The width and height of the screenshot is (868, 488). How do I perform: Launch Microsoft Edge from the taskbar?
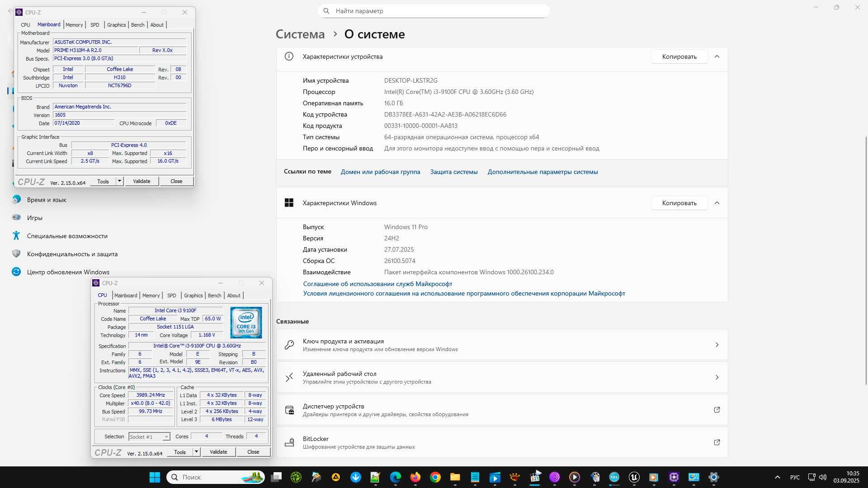(x=396, y=477)
